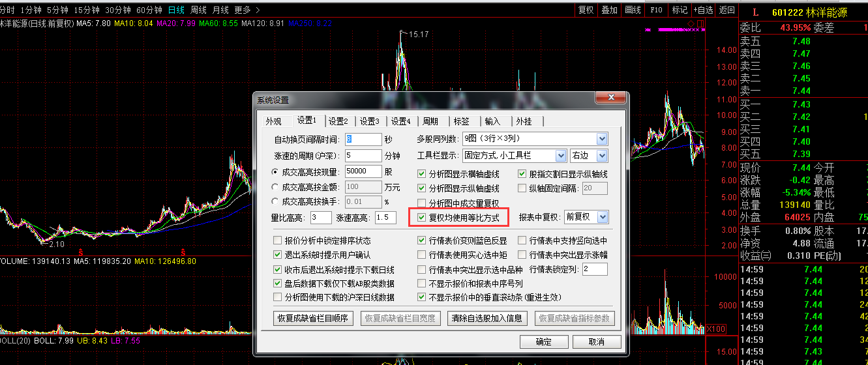
Task: Click the 复权 toolbar button
Action: tap(586, 10)
